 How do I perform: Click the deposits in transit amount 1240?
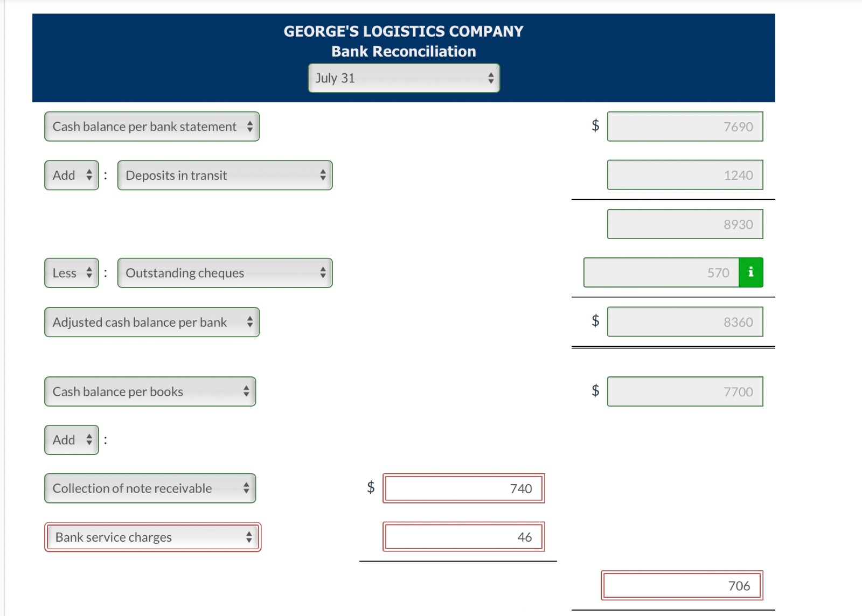click(x=685, y=175)
